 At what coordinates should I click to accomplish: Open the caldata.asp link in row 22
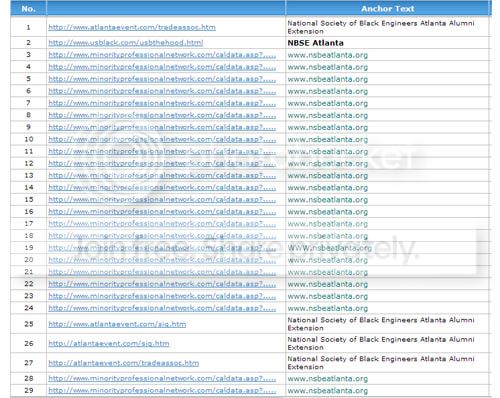(x=162, y=284)
